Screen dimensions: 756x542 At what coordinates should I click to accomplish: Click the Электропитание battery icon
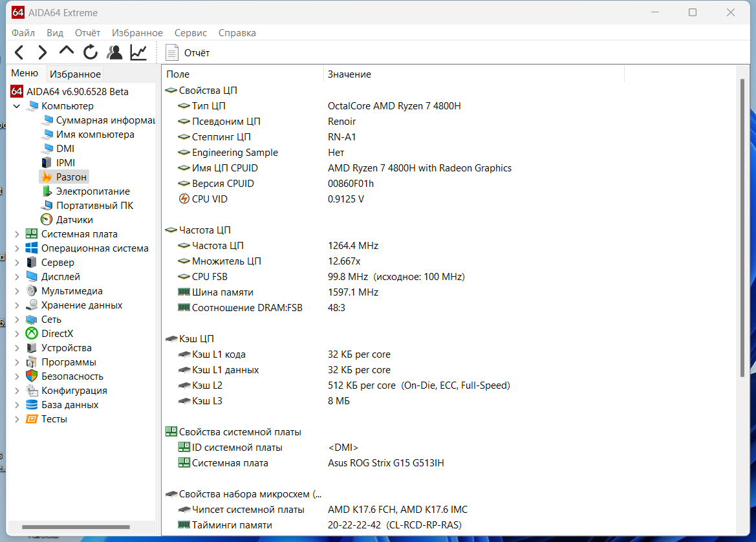click(x=47, y=191)
